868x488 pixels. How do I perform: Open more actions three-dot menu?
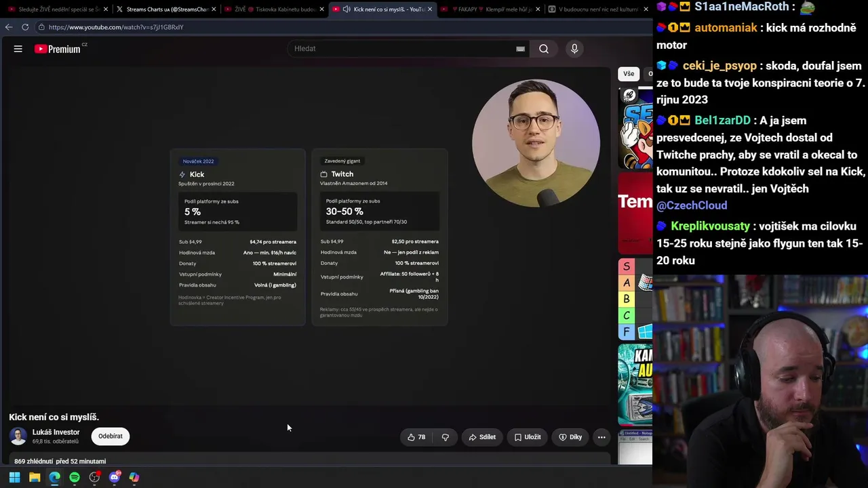tap(601, 437)
